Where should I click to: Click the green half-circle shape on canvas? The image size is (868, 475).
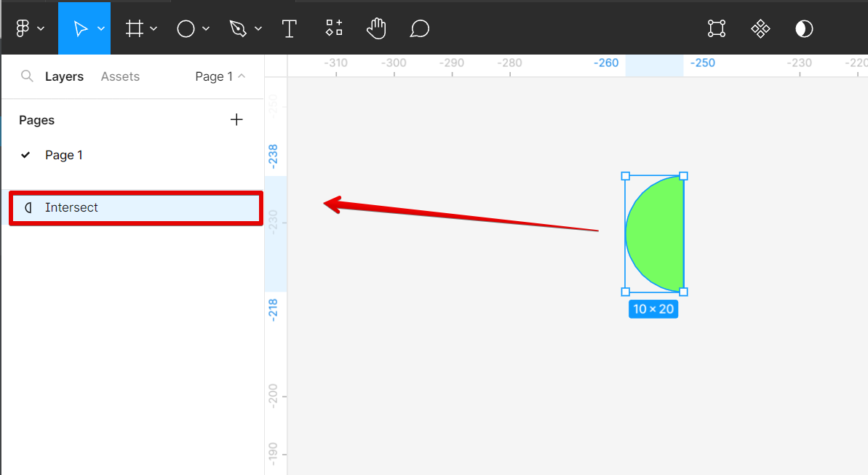[658, 234]
